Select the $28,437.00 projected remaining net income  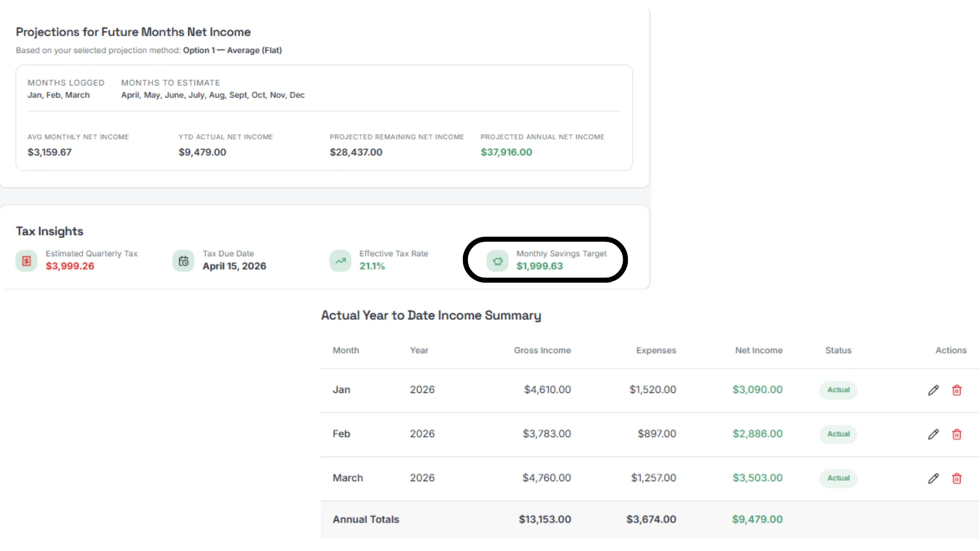pyautogui.click(x=356, y=152)
